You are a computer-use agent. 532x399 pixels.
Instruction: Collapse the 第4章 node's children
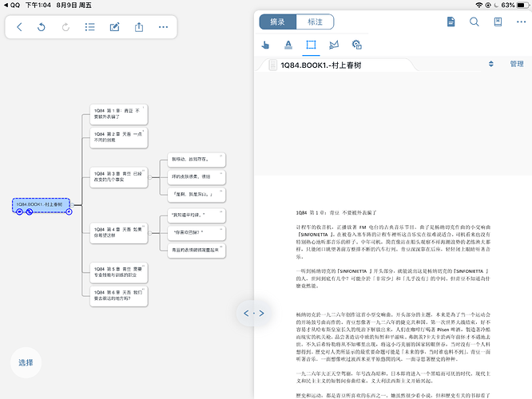[150, 233]
